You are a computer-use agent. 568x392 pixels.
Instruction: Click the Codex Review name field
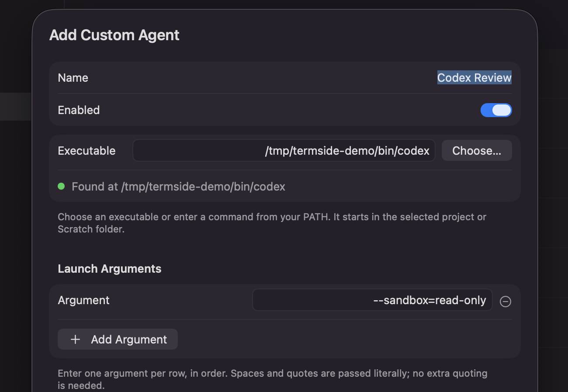click(x=474, y=78)
